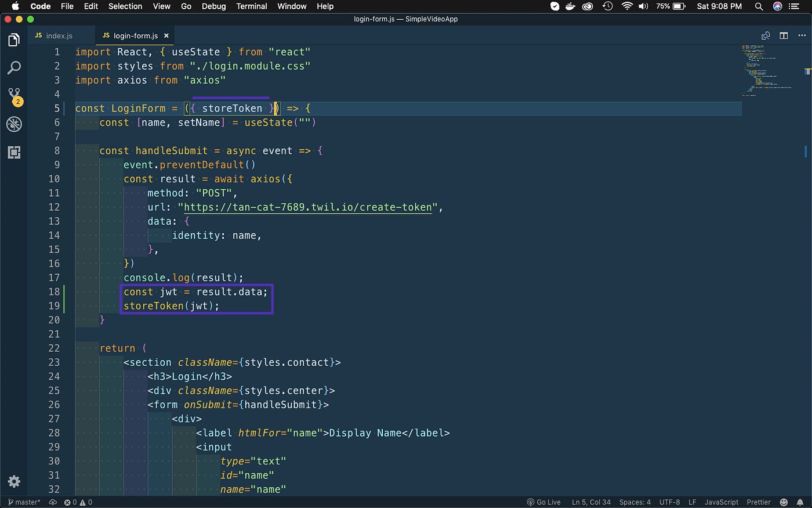Open Creative Cloud menu bar icon
Image resolution: width=812 pixels, height=508 pixels.
(x=588, y=6)
